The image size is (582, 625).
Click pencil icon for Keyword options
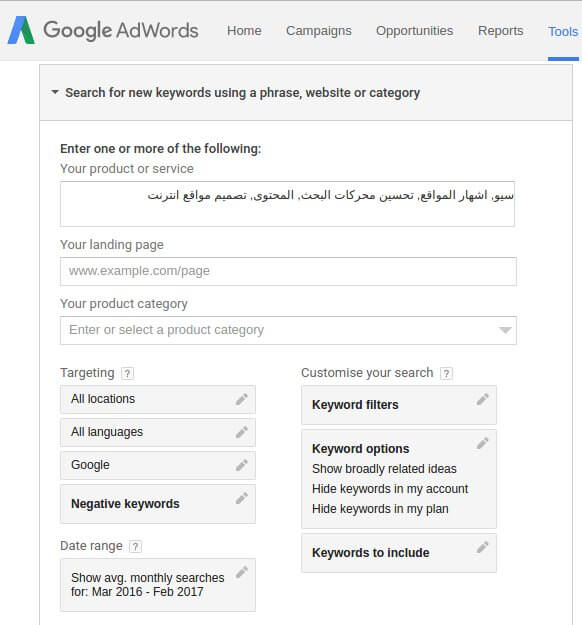(x=482, y=443)
